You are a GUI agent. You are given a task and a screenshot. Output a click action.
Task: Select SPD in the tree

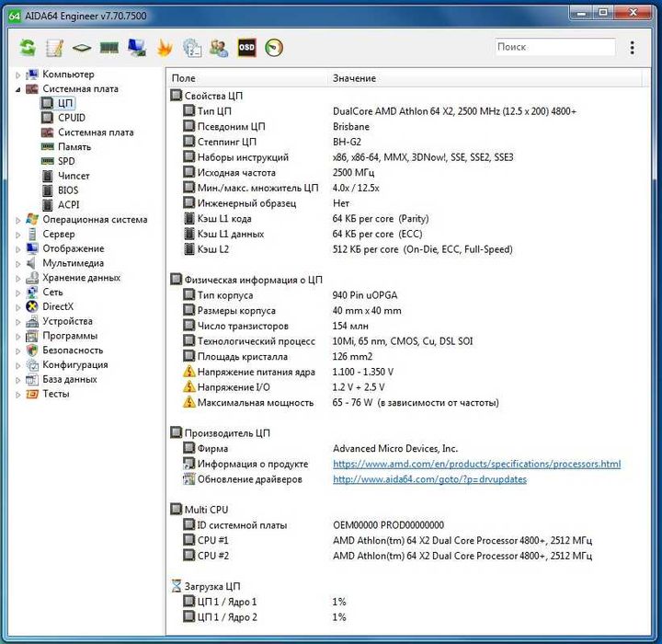pos(58,161)
